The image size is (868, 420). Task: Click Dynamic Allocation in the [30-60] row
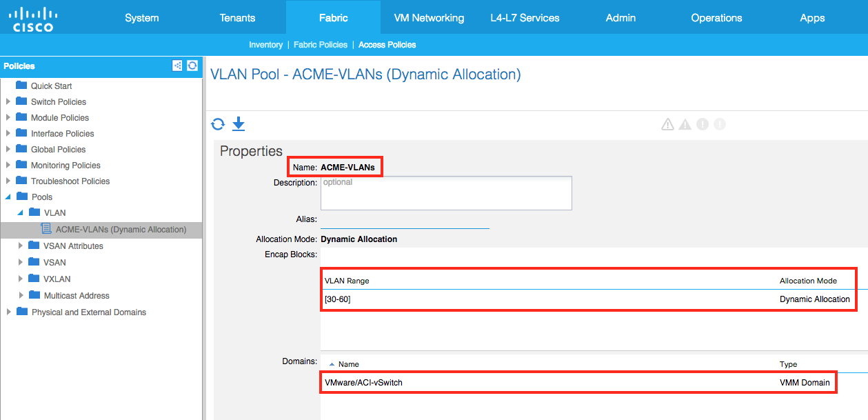coord(815,299)
